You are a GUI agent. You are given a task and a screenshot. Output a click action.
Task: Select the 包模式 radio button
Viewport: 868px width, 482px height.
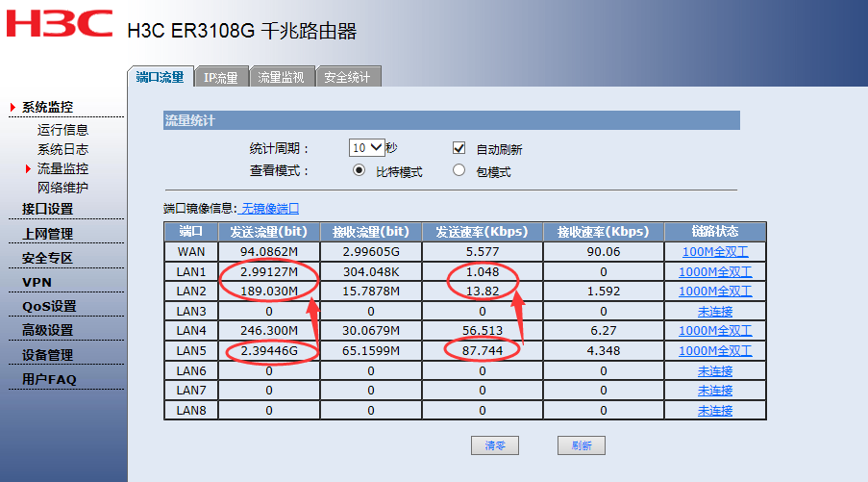[459, 170]
